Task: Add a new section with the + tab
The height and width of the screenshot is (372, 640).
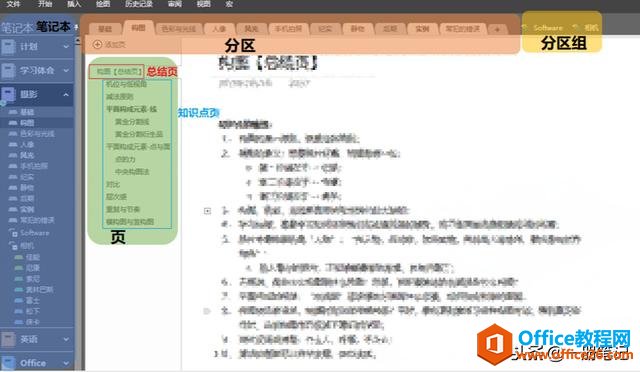Action: (497, 29)
